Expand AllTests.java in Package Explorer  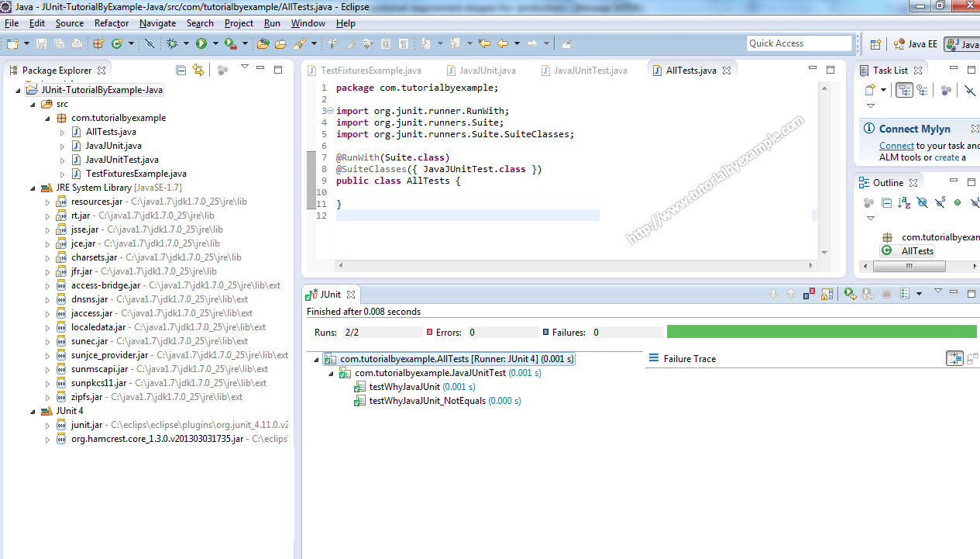(62, 132)
